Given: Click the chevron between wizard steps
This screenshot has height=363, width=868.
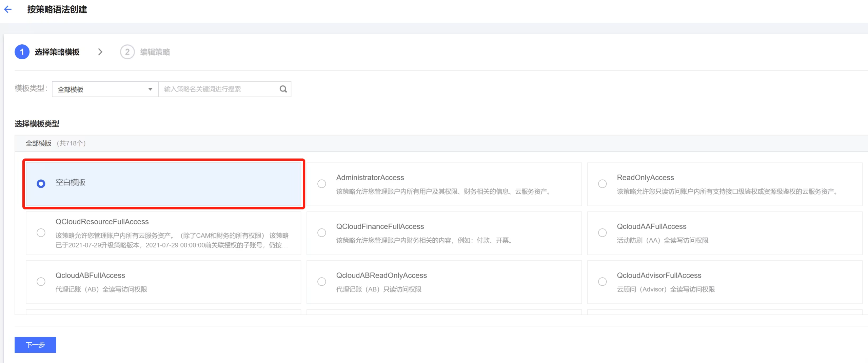Looking at the screenshot, I should pos(100,52).
